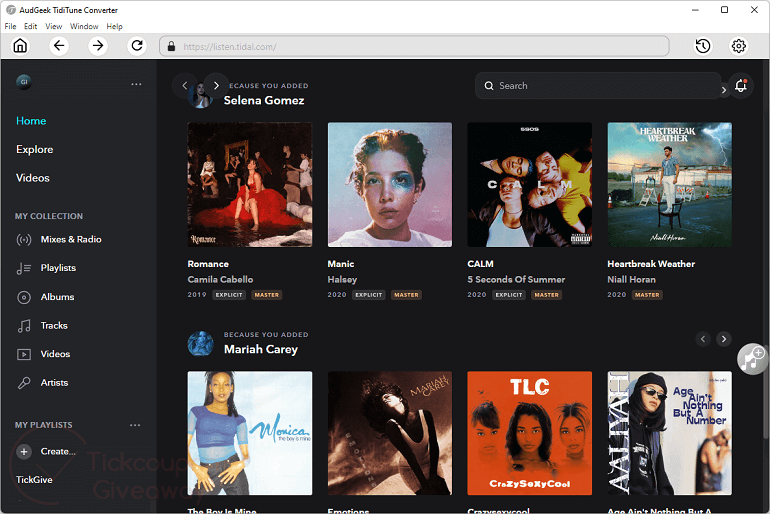
Task: Open My Playlists more-options ellipsis
Action: pyautogui.click(x=135, y=425)
